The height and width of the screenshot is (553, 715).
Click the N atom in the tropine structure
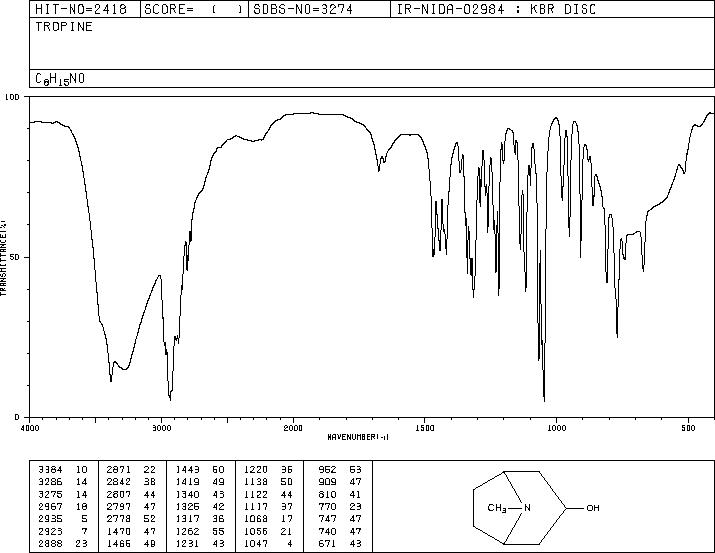point(527,508)
